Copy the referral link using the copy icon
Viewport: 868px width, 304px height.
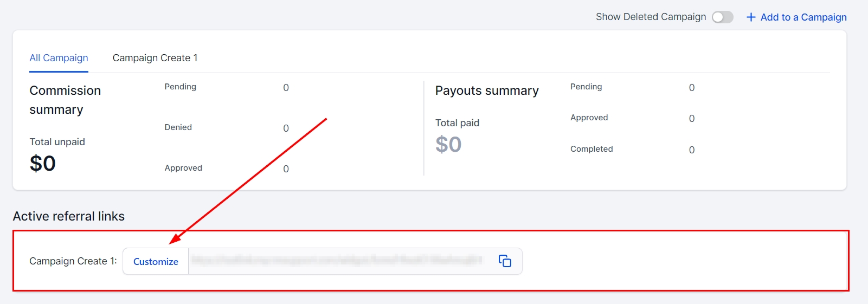(505, 261)
